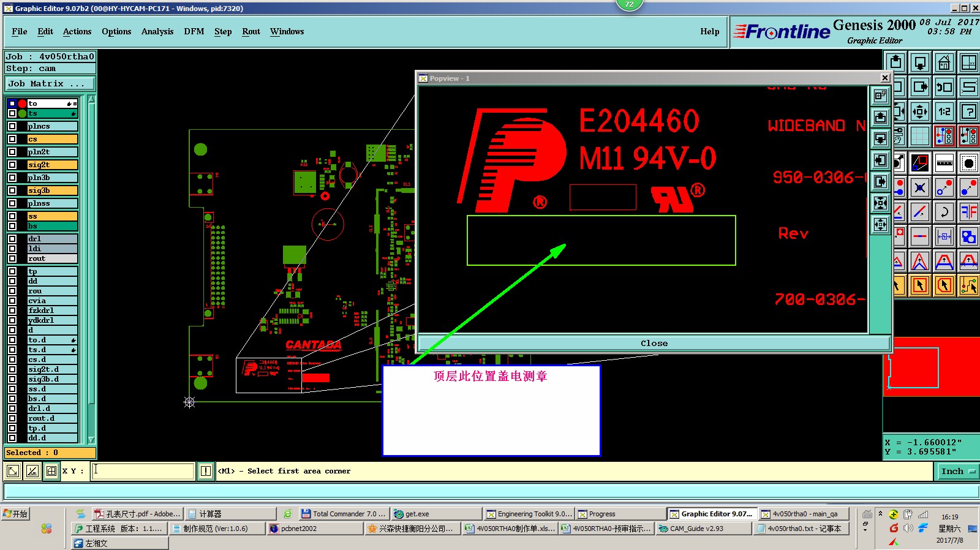Click the Close button in Popview
The width and height of the screenshot is (980, 550).
coord(654,344)
